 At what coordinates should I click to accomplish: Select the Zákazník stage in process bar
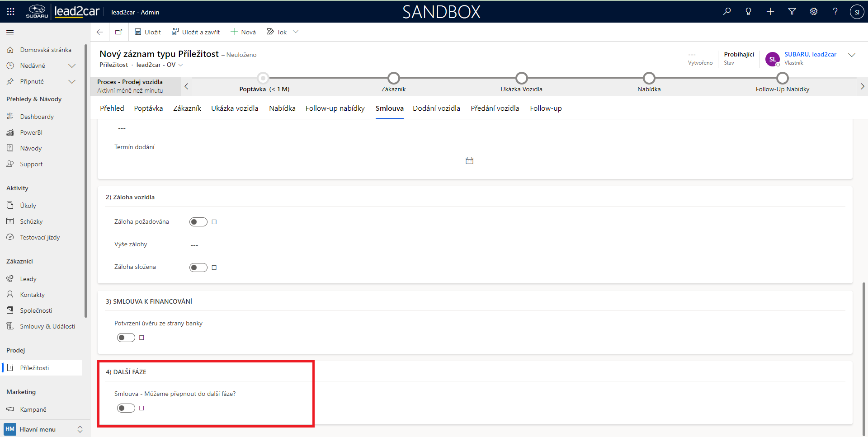[x=394, y=78]
